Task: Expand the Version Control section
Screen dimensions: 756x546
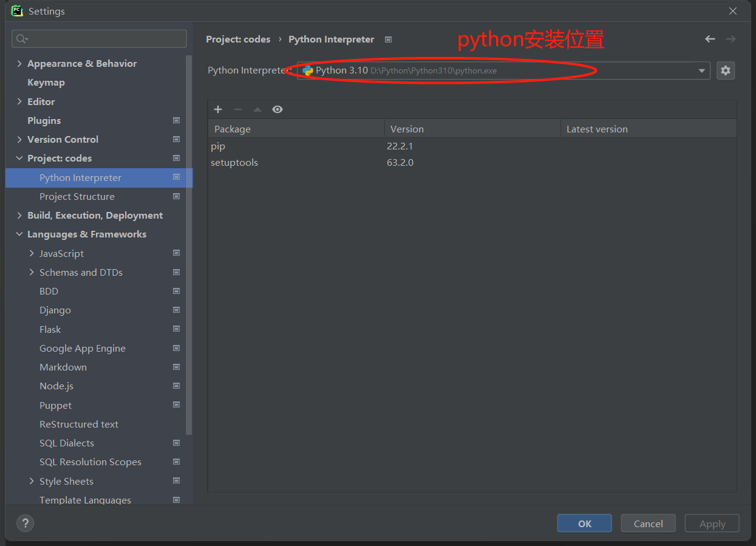Action: [19, 139]
